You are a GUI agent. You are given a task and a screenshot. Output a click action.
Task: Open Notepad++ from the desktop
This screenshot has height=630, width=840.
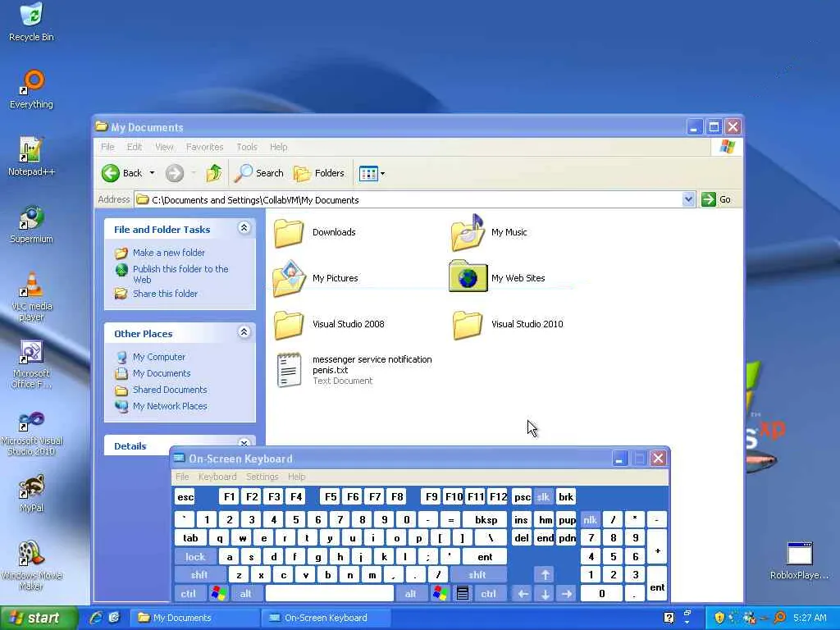pyautogui.click(x=31, y=157)
